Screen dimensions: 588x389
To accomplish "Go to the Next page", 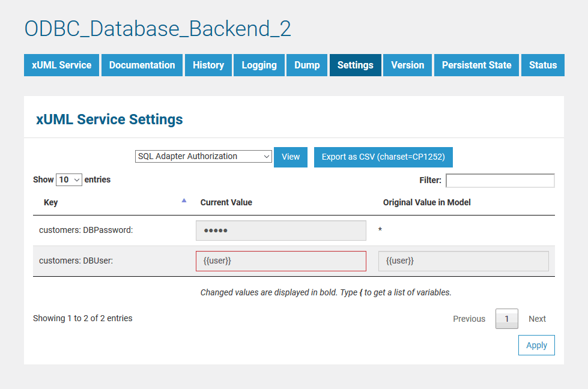I will coord(537,319).
